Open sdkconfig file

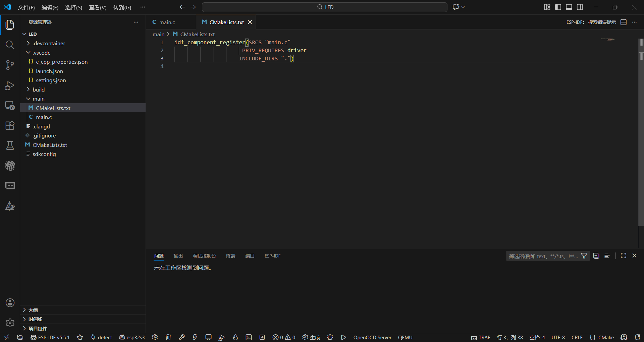tap(83, 154)
